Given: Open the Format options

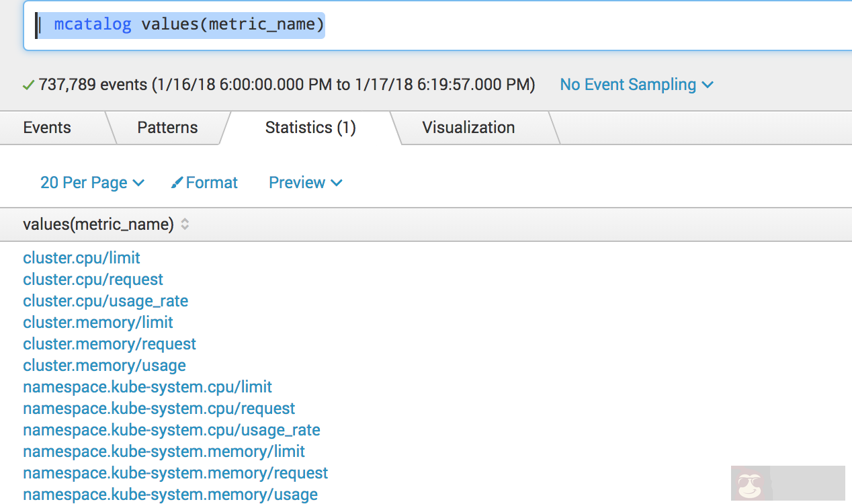Looking at the screenshot, I should pos(211,182).
